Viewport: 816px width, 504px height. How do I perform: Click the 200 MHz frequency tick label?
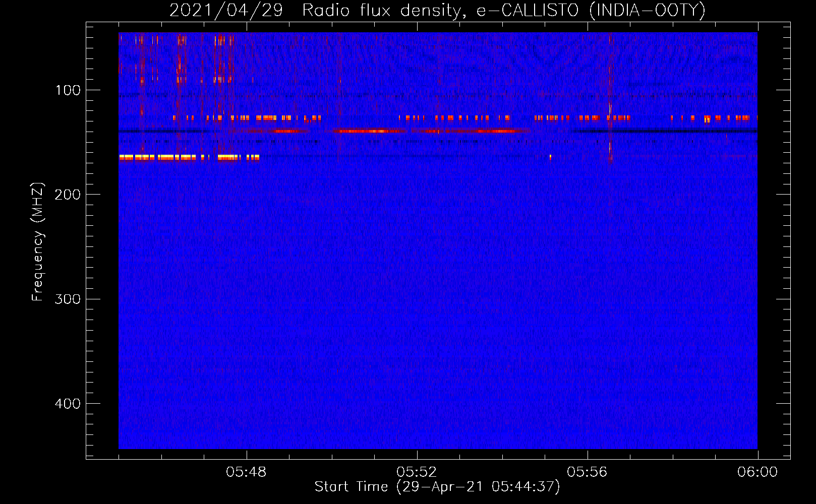[68, 195]
